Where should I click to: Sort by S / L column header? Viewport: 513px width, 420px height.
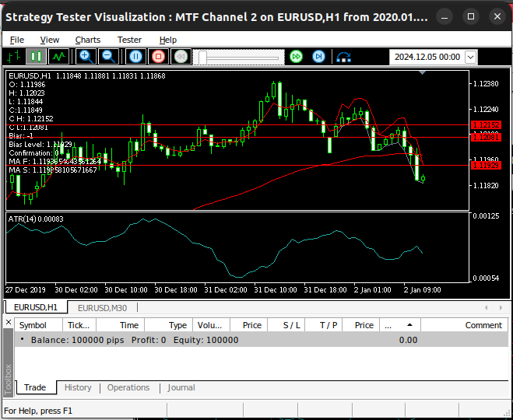coord(286,325)
